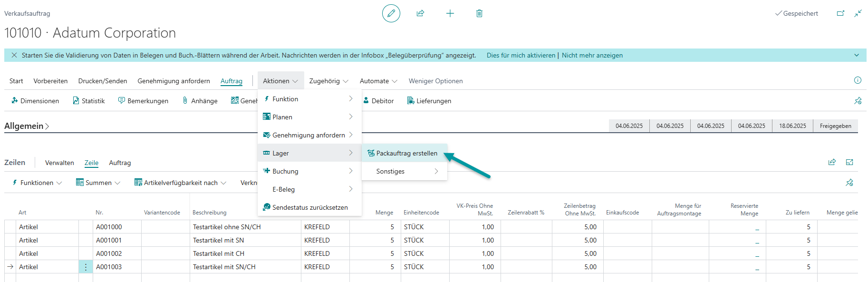Click the plus icon to create new

(x=450, y=13)
